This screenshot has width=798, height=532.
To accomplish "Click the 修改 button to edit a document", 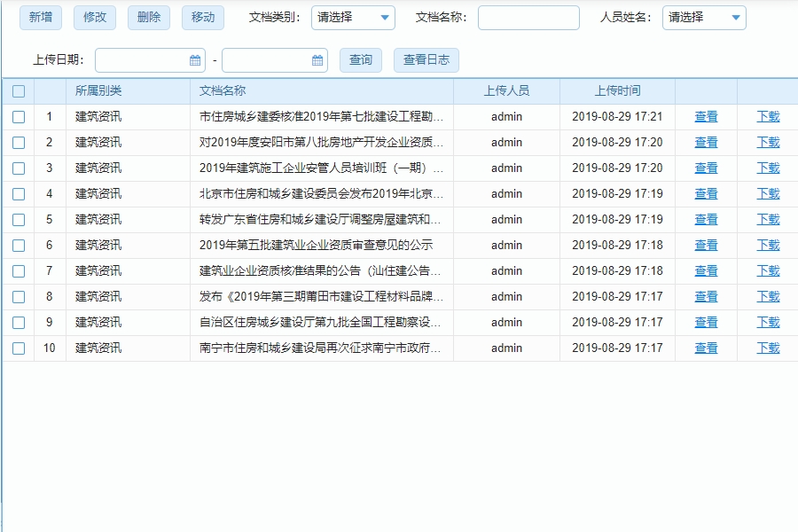I will pos(94,17).
